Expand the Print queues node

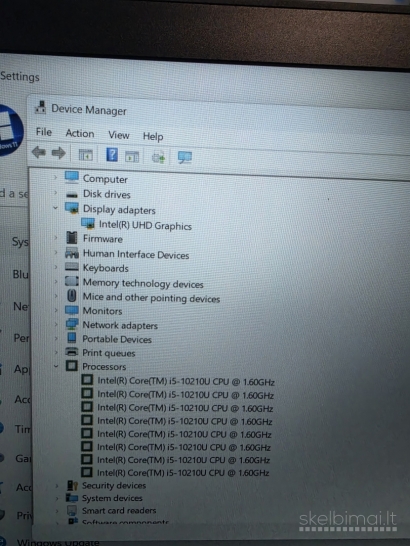56,352
